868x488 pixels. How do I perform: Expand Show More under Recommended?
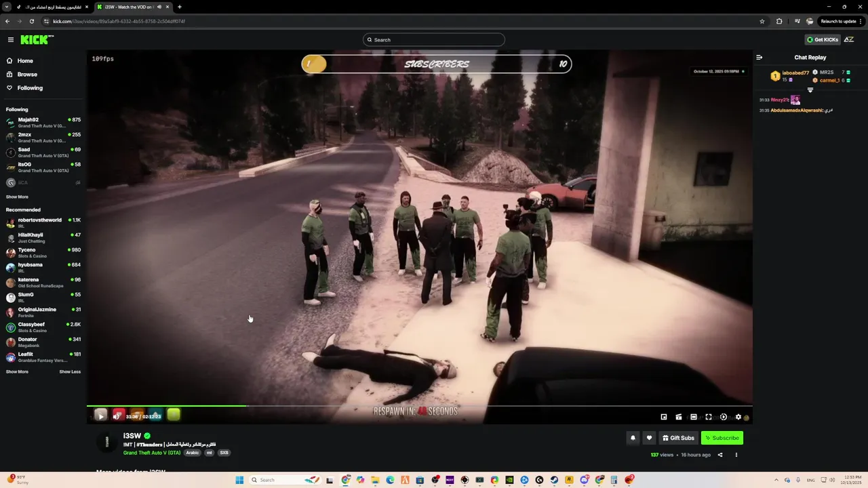17,372
